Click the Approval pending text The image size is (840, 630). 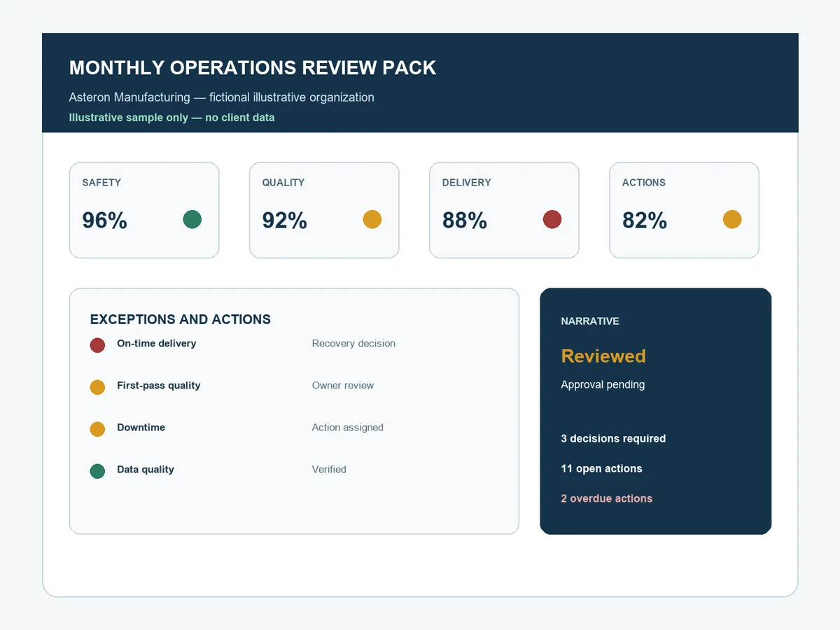[x=603, y=385]
